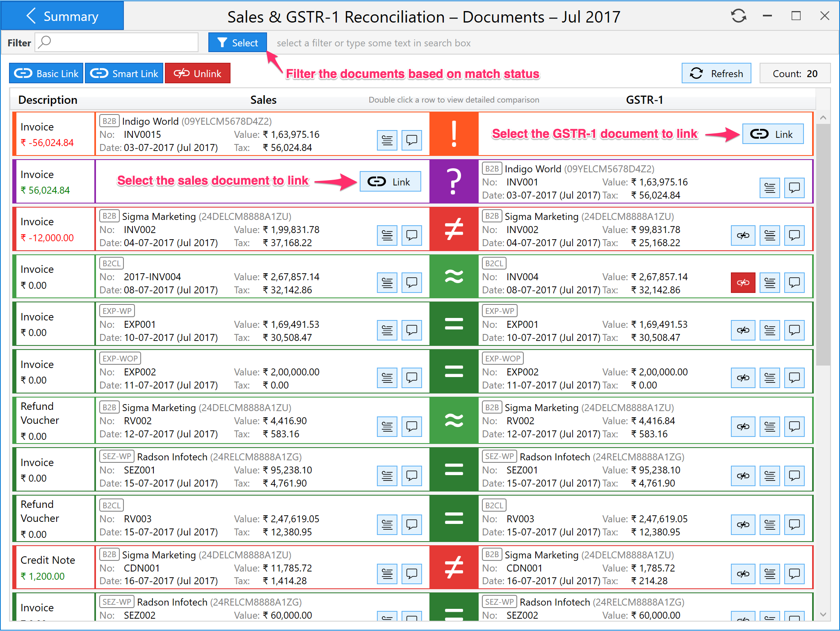Open comment icon for RV002 sales refund voucher
The image size is (840, 631).
(x=411, y=427)
